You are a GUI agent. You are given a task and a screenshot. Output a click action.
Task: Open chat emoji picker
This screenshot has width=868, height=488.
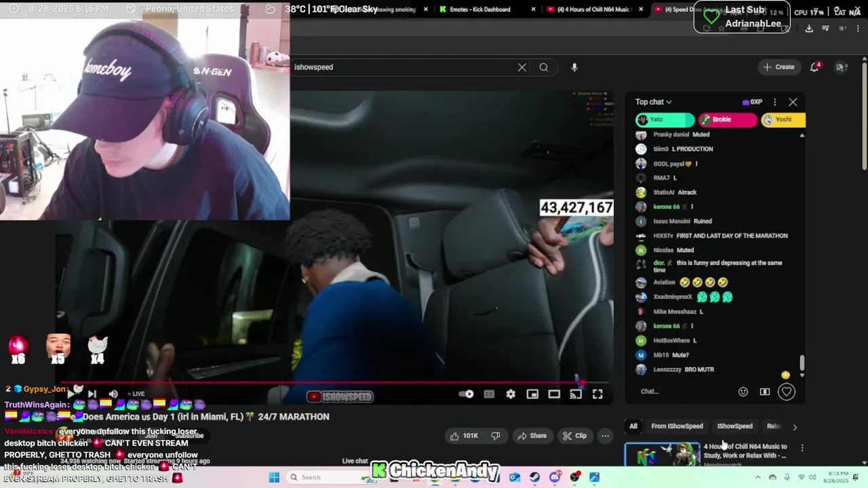point(743,392)
